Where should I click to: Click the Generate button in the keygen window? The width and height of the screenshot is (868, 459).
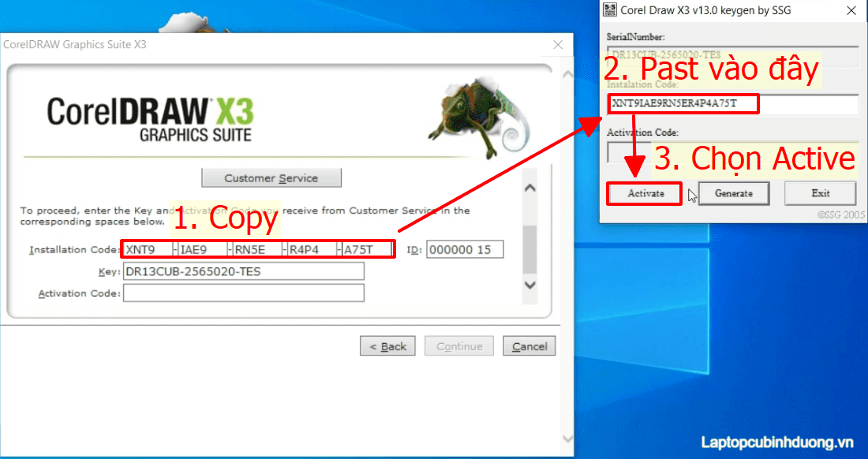pyautogui.click(x=734, y=193)
